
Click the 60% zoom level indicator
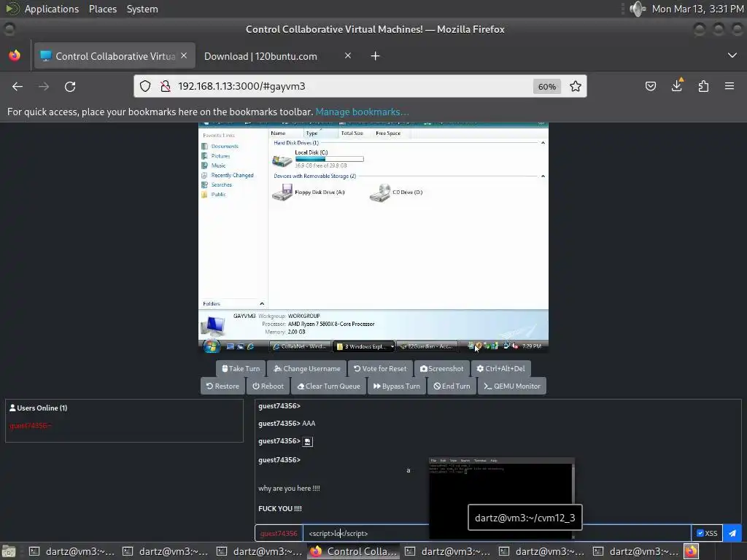(547, 87)
